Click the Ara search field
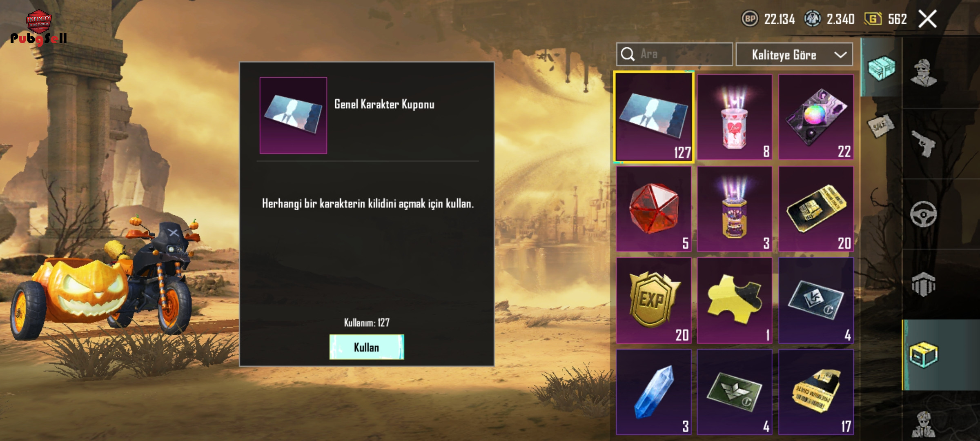Image resolution: width=980 pixels, height=441 pixels. pos(675,54)
